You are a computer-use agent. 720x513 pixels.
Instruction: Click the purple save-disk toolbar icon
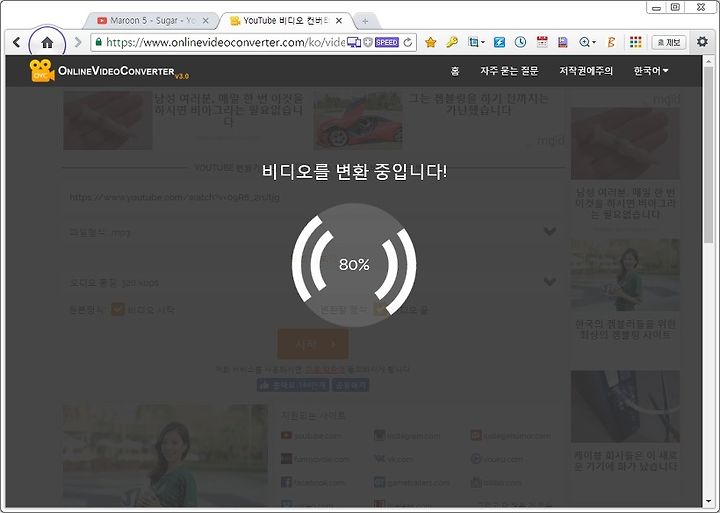coord(562,42)
